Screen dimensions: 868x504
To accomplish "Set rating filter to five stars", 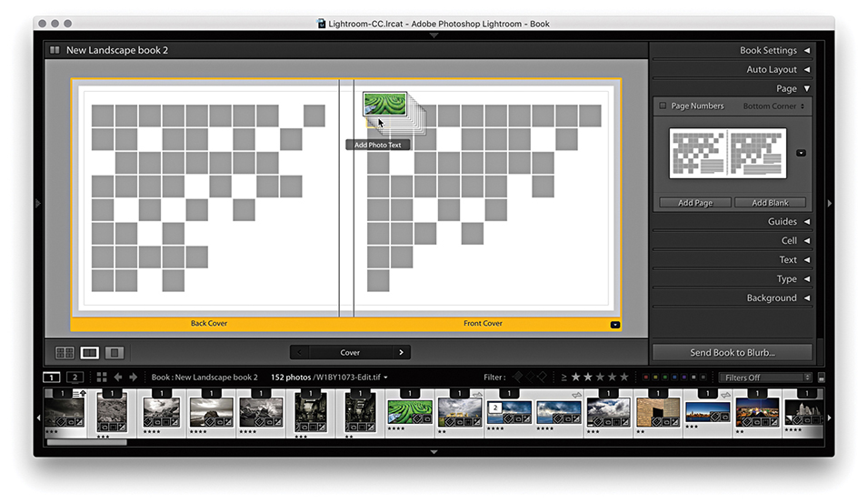I will [624, 378].
